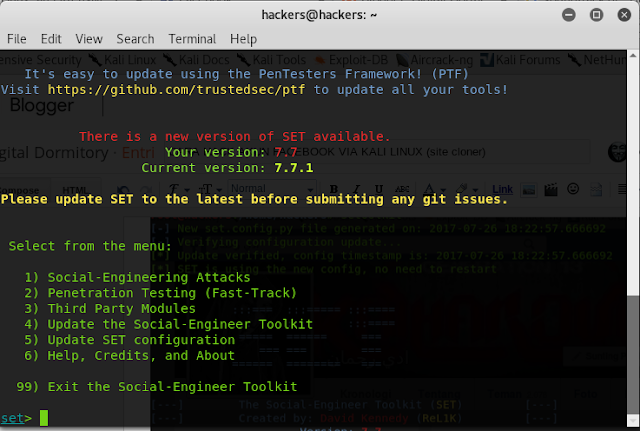Click the green cursor block after set>
This screenshot has height=431, width=640.
pyautogui.click(x=44, y=418)
